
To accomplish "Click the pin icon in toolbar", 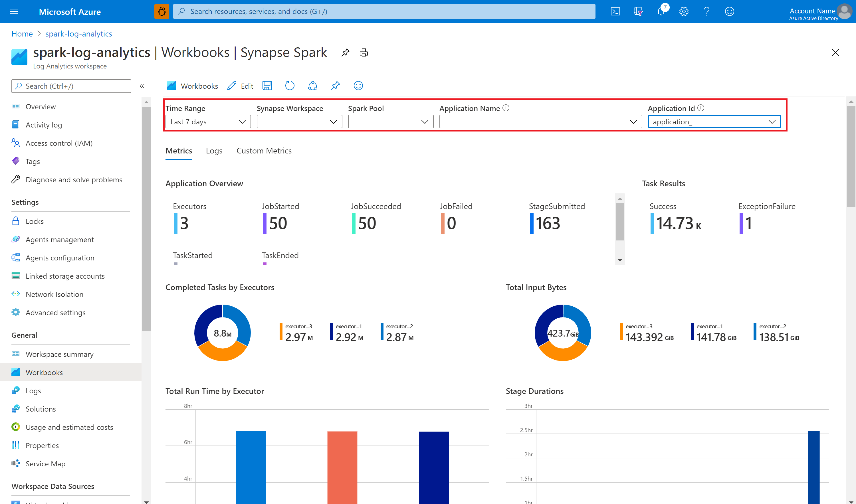I will tap(334, 86).
